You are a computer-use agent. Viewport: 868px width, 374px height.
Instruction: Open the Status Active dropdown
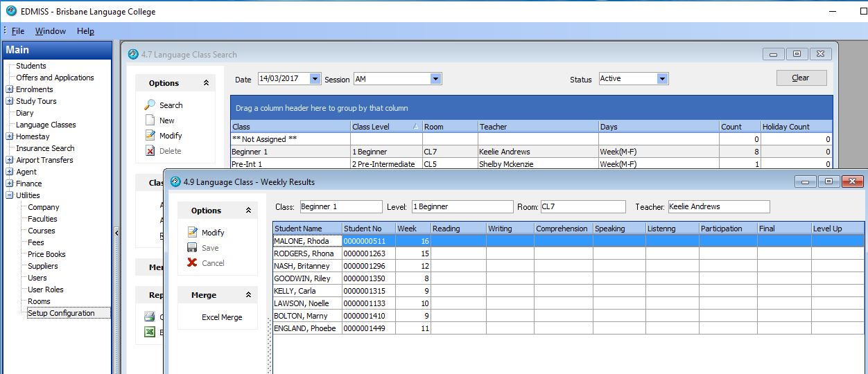(662, 79)
